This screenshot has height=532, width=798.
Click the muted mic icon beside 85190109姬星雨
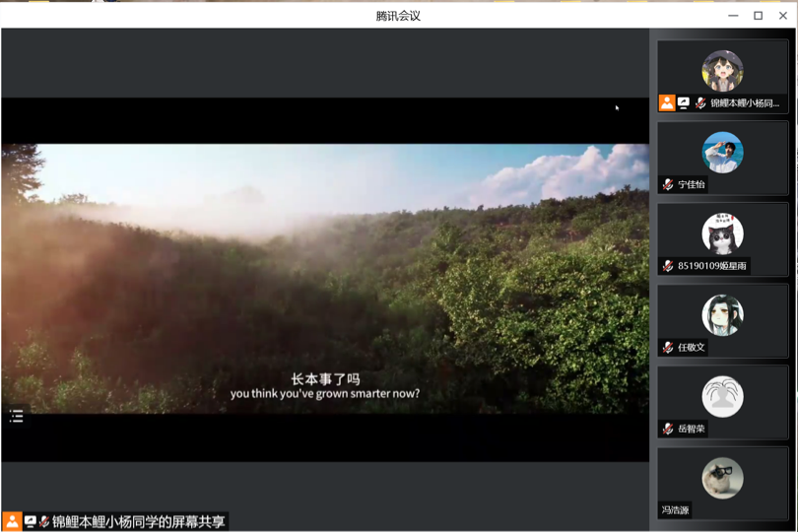[668, 266]
